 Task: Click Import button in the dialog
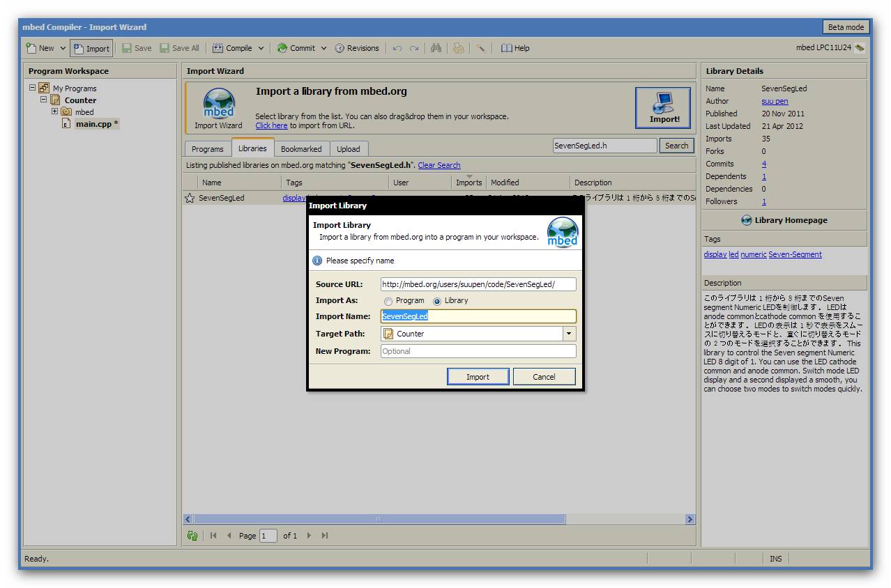pos(478,377)
